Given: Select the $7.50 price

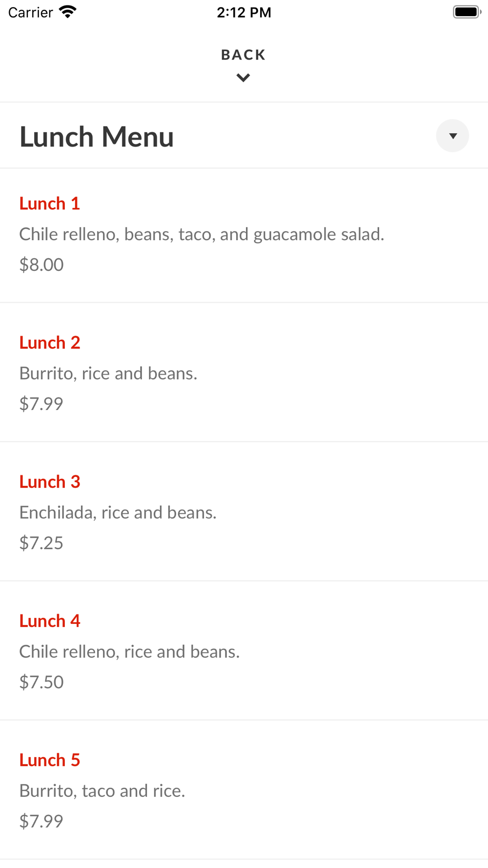Looking at the screenshot, I should 41,682.
